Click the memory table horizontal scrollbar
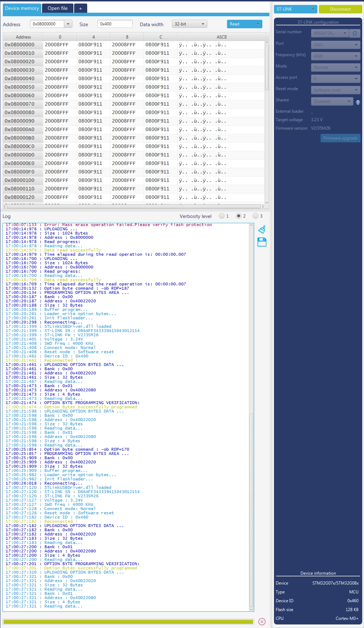The width and height of the screenshot is (364, 628). 134,206
